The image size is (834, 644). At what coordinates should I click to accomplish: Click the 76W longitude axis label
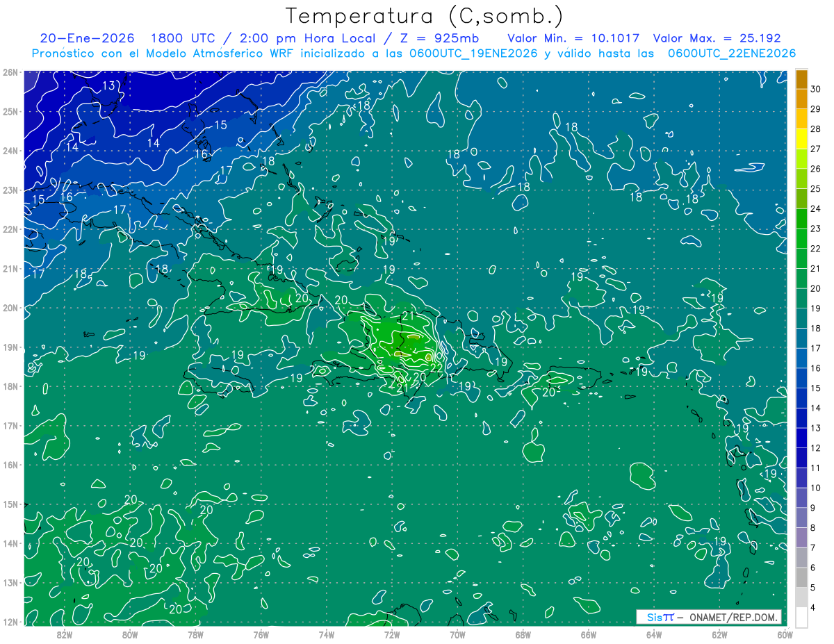[x=261, y=634]
